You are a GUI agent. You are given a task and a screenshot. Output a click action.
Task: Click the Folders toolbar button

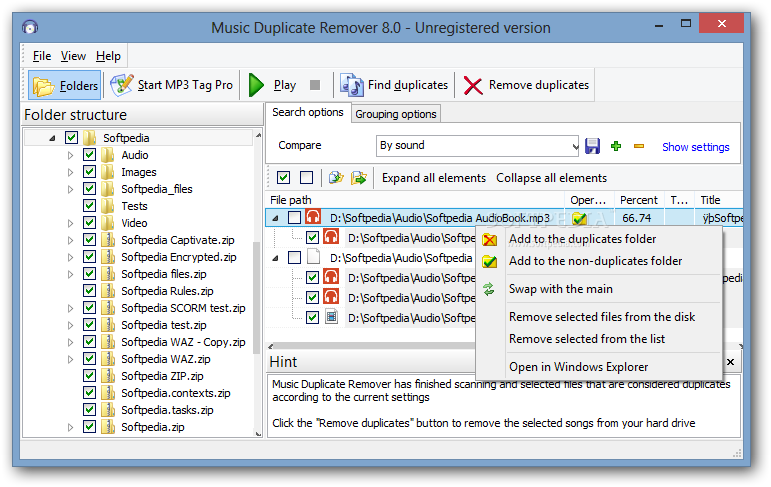[x=65, y=86]
